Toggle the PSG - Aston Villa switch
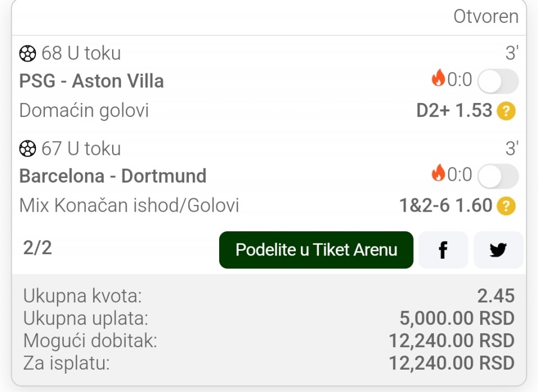The image size is (538, 392). coord(498,82)
